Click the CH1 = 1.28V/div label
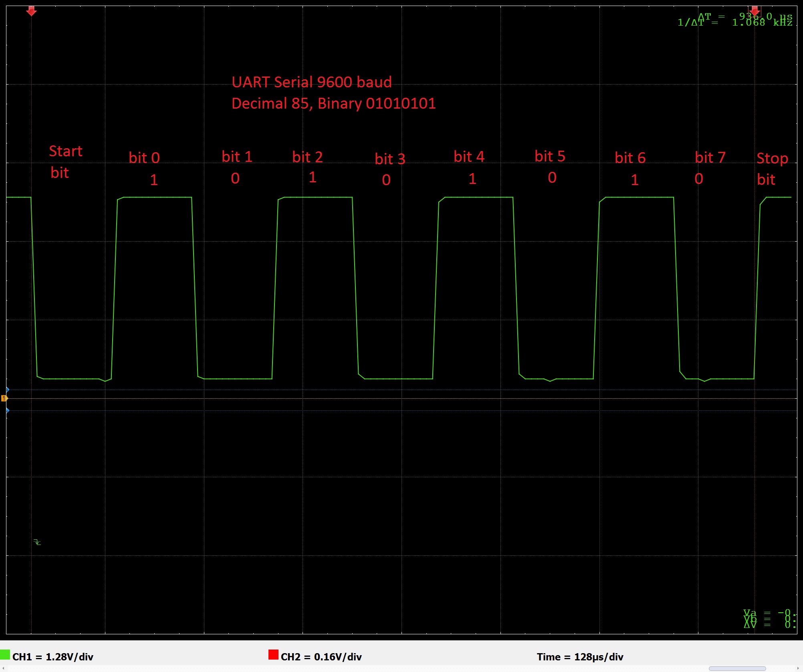This screenshot has width=803, height=672. click(53, 657)
